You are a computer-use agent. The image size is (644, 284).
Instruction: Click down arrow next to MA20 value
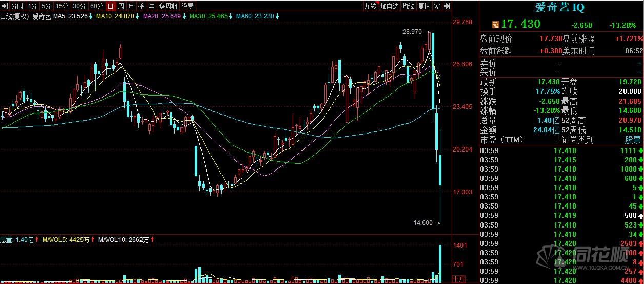point(184,16)
